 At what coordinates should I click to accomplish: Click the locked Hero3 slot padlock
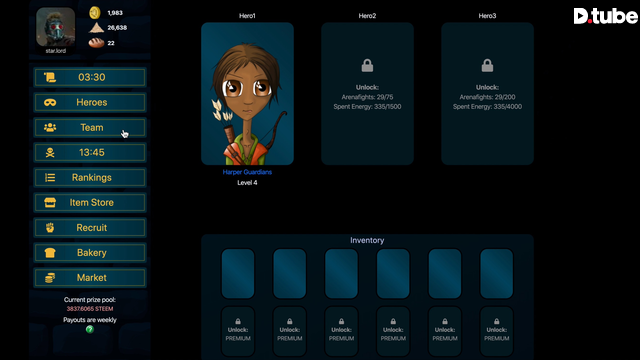[487, 66]
